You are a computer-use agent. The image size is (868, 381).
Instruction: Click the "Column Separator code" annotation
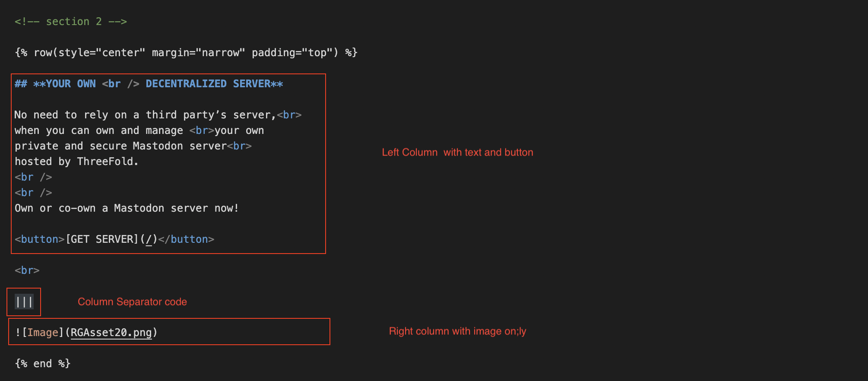point(132,302)
